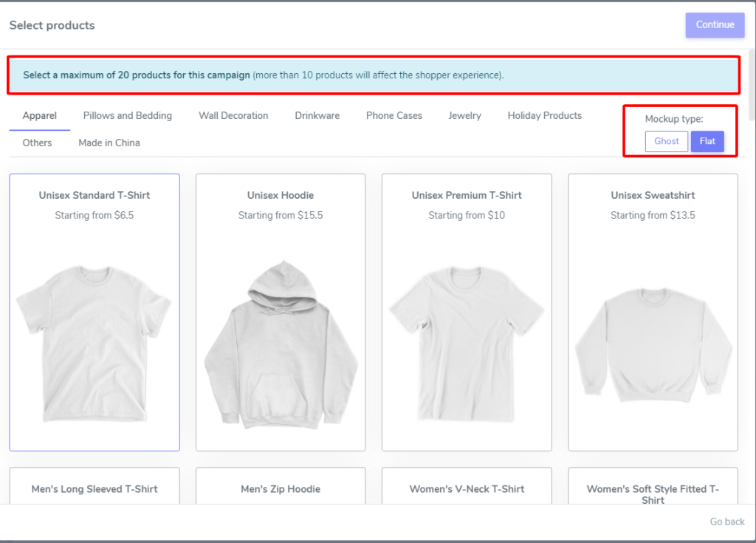Select the Unisex Standard T-Shirt mockup image
Screen dimensions: 756x543
click(94, 344)
